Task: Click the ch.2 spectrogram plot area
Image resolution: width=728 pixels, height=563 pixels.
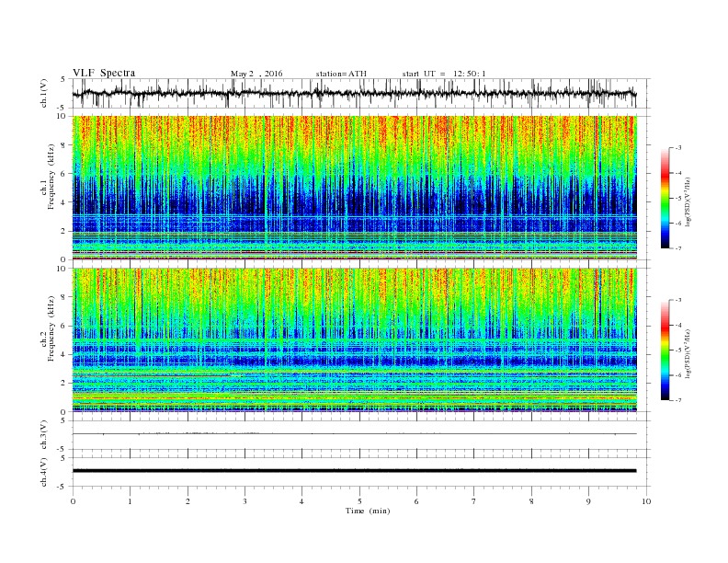Action: coord(355,339)
